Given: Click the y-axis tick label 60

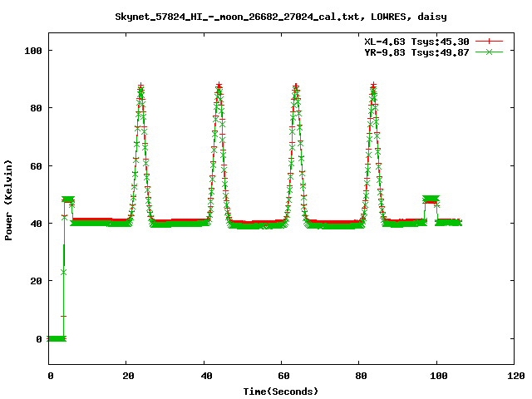Looking at the screenshot, I should coord(36,166).
